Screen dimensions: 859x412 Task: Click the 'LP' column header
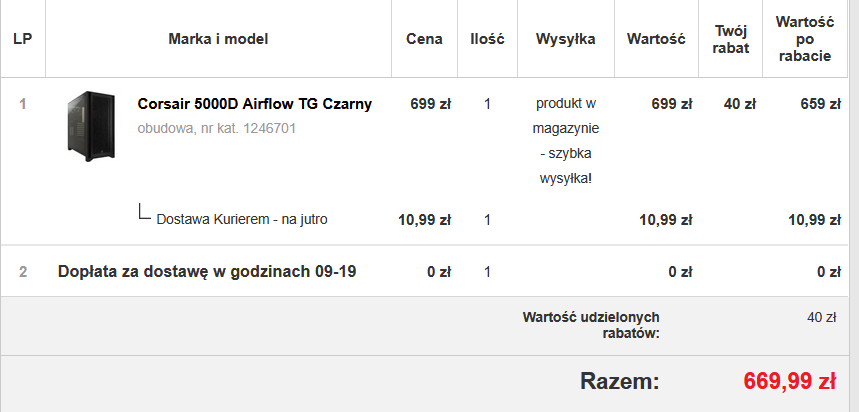tap(22, 39)
